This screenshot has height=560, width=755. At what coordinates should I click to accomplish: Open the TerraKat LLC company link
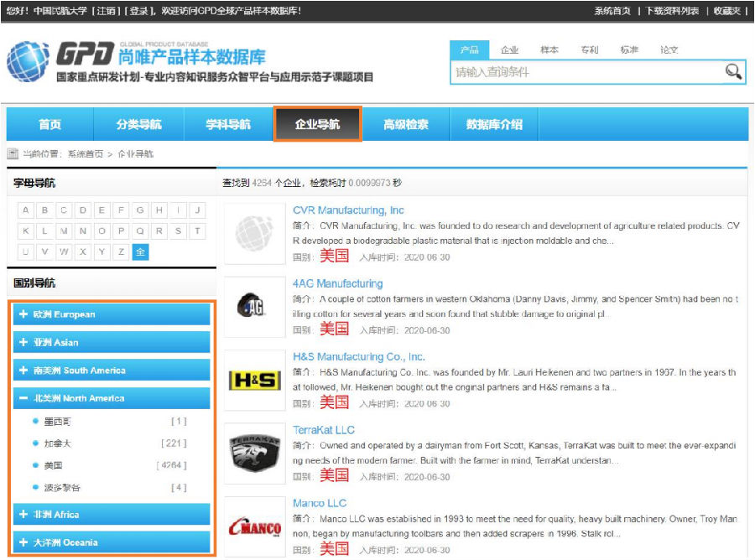324,430
